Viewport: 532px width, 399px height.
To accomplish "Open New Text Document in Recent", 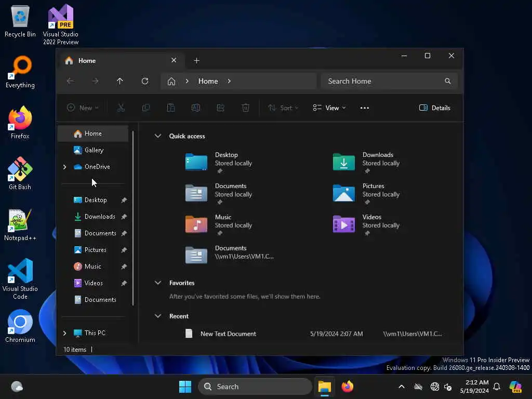I will coord(228,334).
